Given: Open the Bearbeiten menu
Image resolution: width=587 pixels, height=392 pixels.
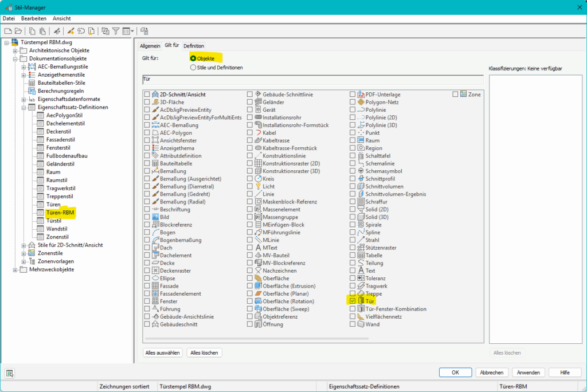Looking at the screenshot, I should (34, 18).
